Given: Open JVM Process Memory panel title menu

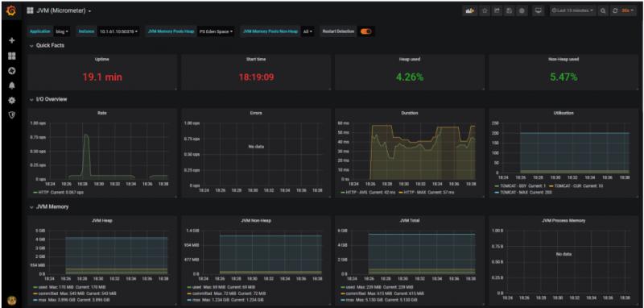Looking at the screenshot, I should [x=563, y=220].
